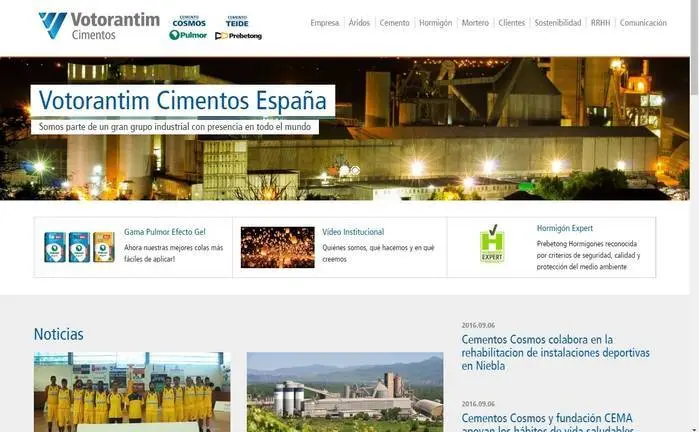Image resolution: width=699 pixels, height=432 pixels.
Task: Open the Cemento menu
Action: (394, 23)
